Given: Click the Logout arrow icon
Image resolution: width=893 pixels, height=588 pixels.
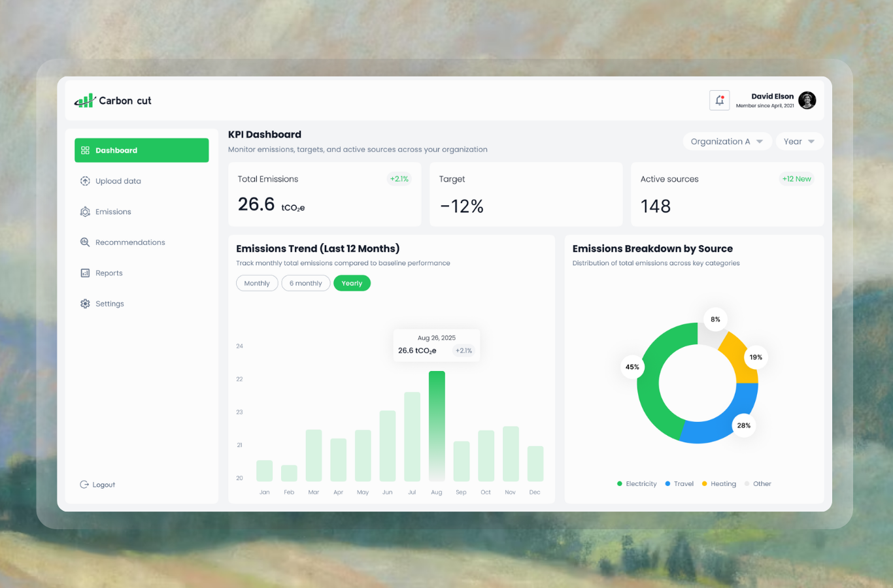Looking at the screenshot, I should [x=84, y=485].
